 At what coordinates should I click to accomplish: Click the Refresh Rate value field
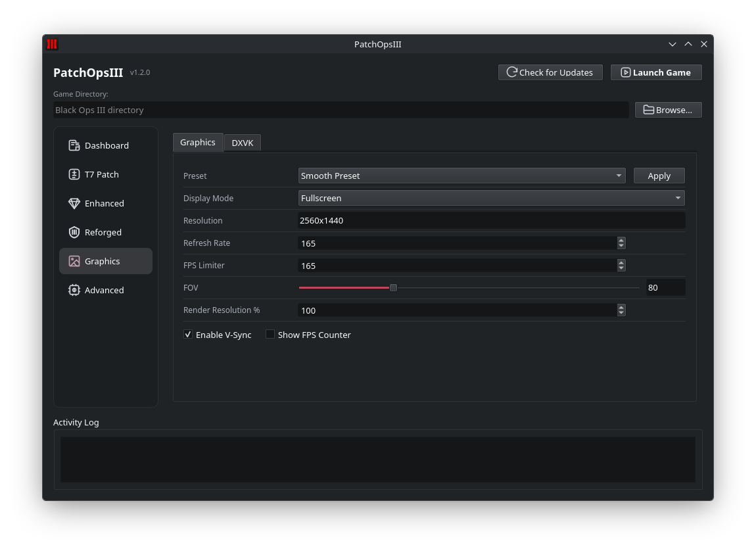tap(457, 243)
